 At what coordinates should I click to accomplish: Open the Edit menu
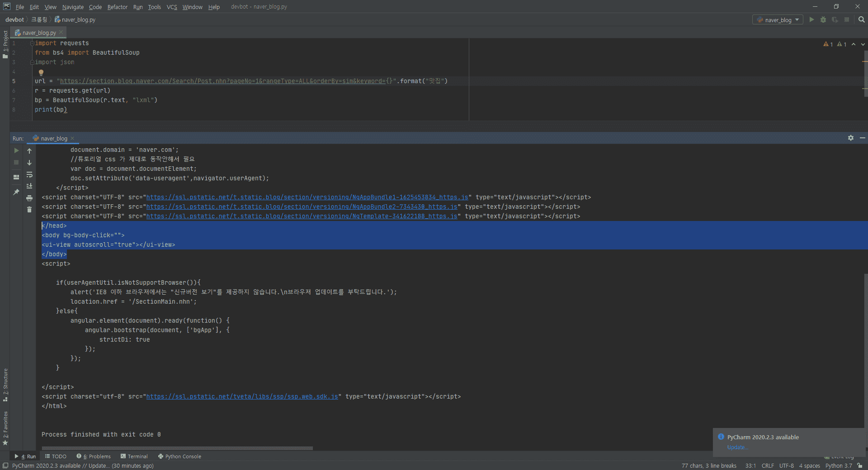34,7
